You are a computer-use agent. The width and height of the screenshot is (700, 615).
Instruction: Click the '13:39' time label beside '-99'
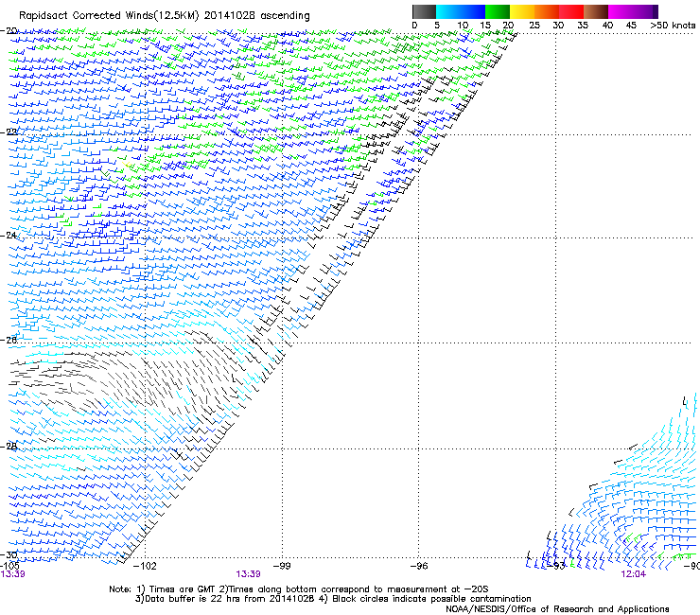pyautogui.click(x=248, y=574)
